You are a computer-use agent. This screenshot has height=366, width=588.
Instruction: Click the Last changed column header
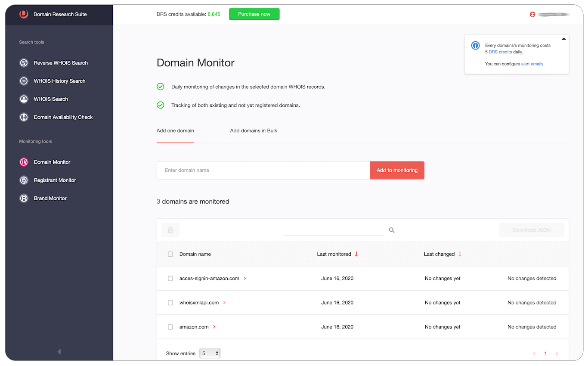coord(439,254)
